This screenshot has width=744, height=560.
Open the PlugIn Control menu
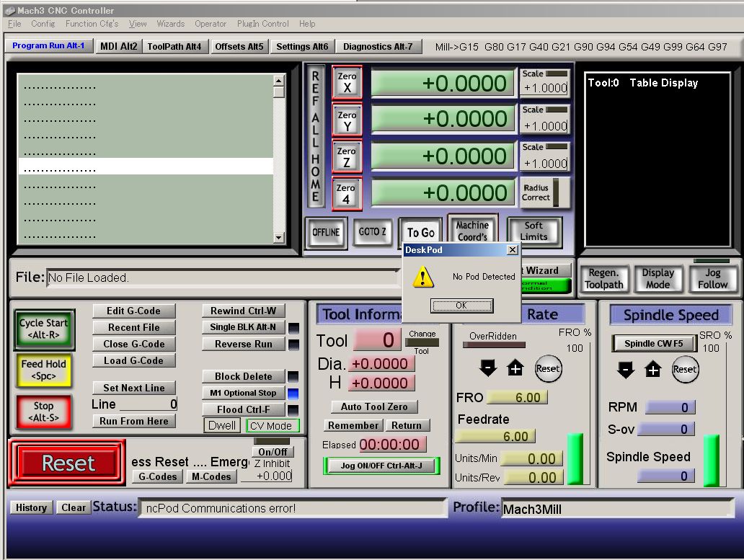(x=263, y=24)
